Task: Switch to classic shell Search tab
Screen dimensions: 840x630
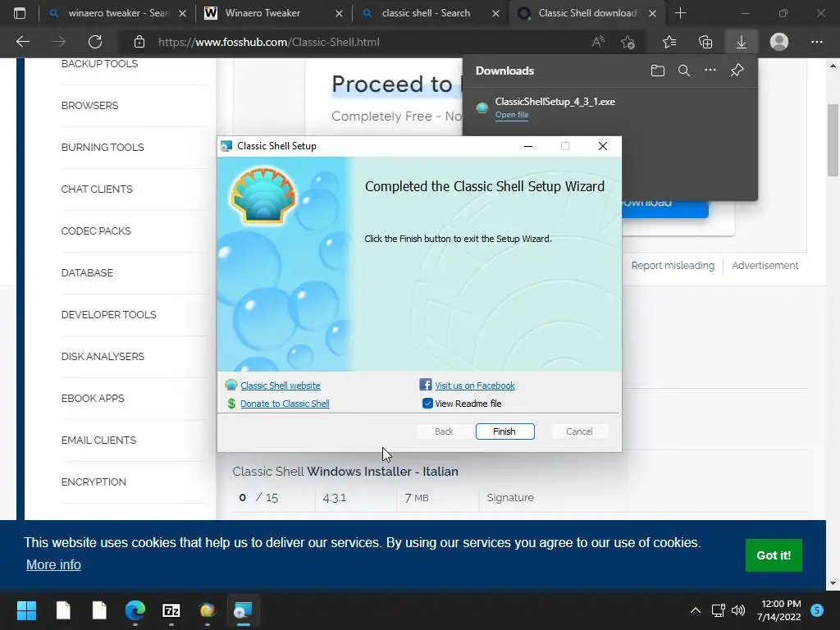Action: (x=426, y=13)
